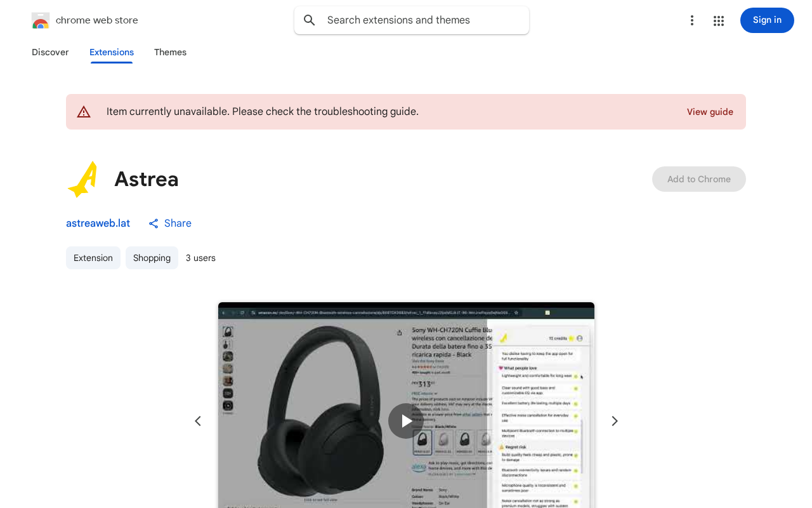Viewport: 812px width, 508px height.
Task: Click the Shopping category chip
Action: click(152, 258)
